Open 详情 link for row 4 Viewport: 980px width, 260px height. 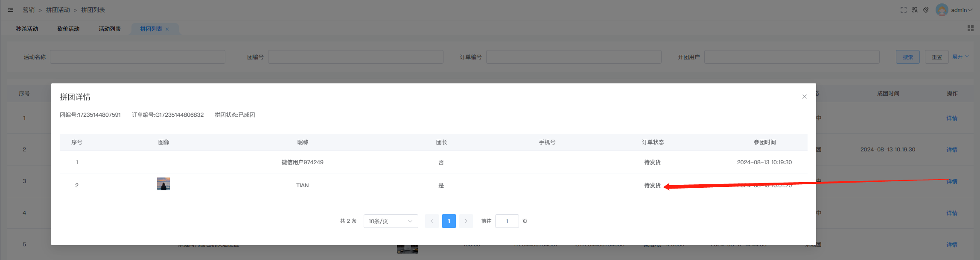point(952,213)
